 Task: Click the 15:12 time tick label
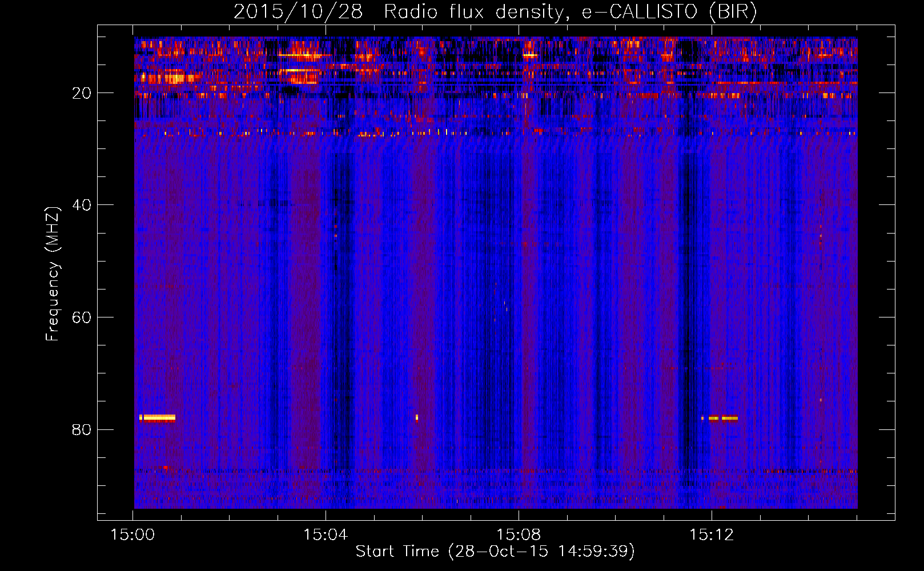[712, 535]
